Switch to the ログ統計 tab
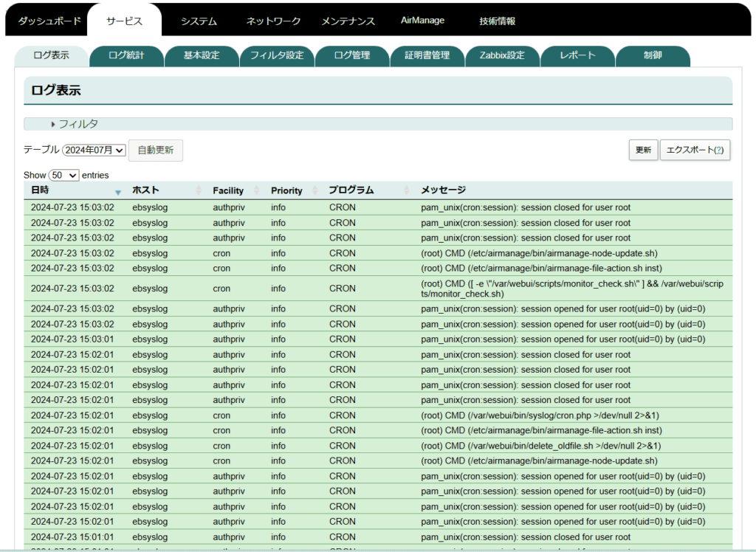The width and height of the screenshot is (756, 552). point(126,55)
